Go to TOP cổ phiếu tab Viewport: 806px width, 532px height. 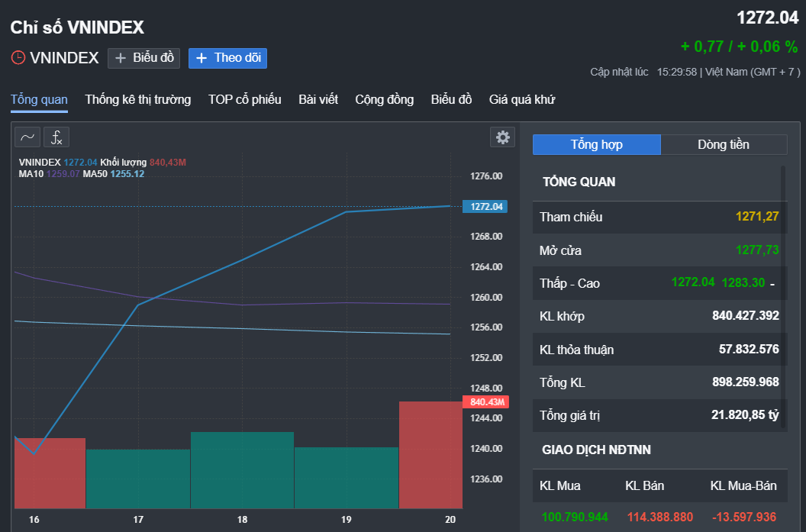244,100
